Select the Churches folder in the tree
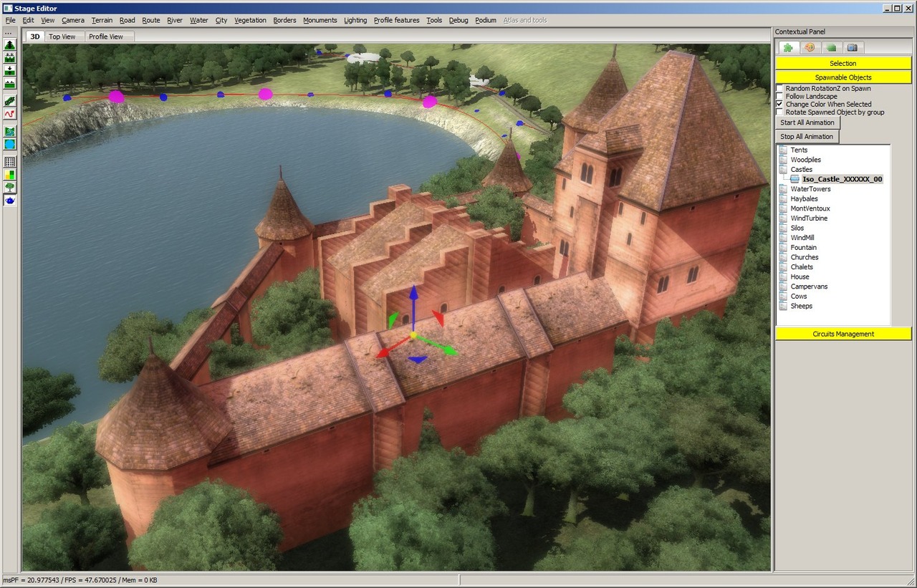 [804, 257]
